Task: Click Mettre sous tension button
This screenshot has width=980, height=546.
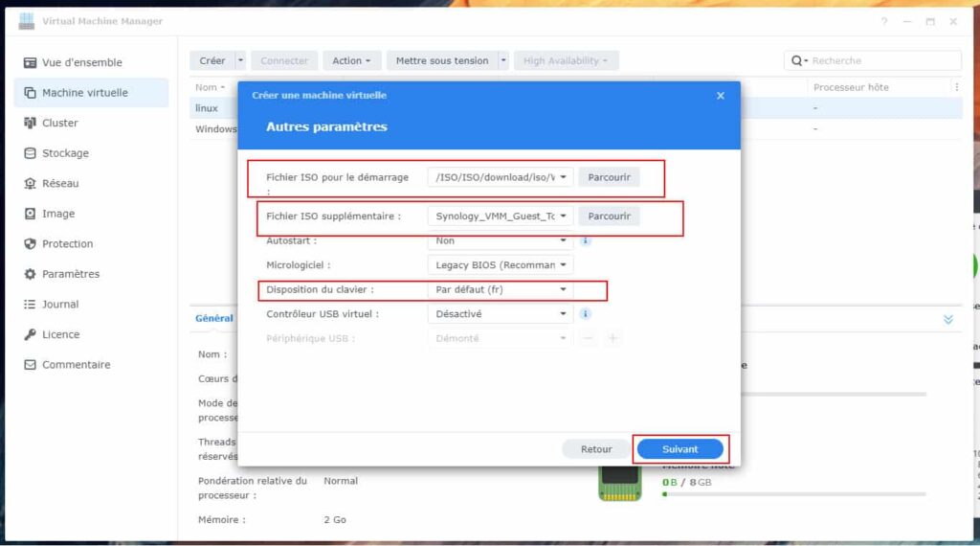Action: (442, 60)
